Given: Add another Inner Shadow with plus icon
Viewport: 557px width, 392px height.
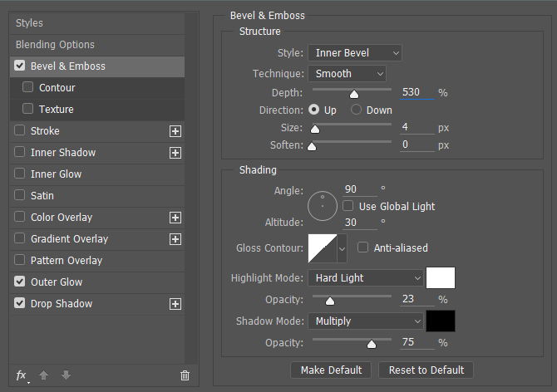Looking at the screenshot, I should [x=175, y=153].
